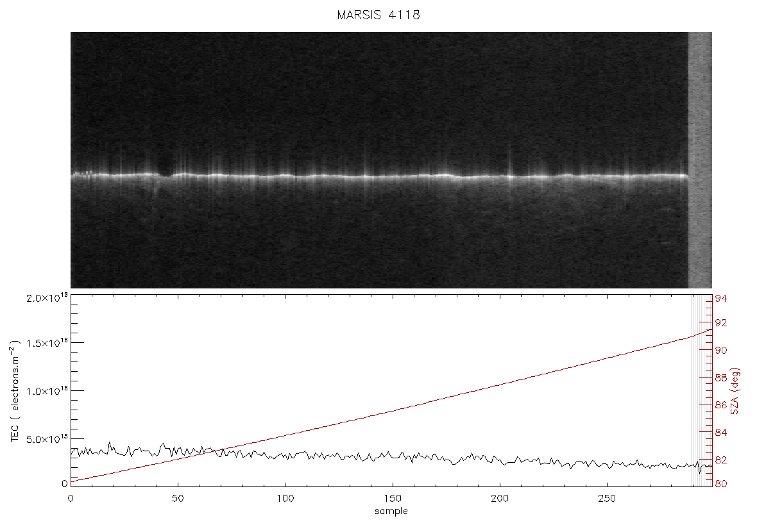Click the TEC axis value '1.5×10^16'
Viewport: 757px width, 532px height.
[47, 343]
